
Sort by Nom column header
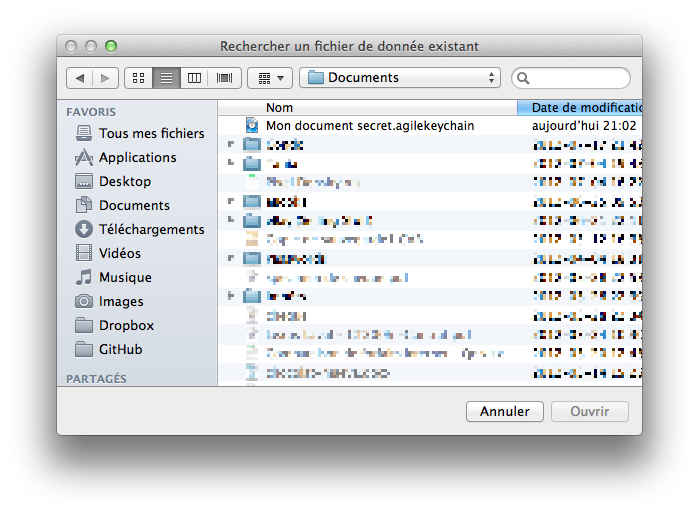(367, 108)
